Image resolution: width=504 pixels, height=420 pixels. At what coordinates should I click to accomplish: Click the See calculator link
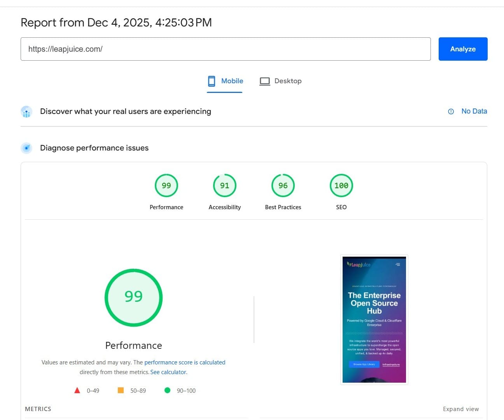[168, 372]
